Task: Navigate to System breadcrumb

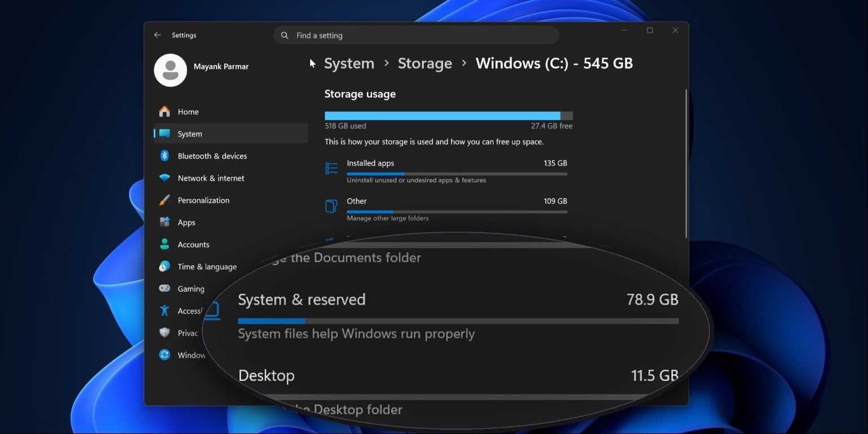Action: [349, 63]
